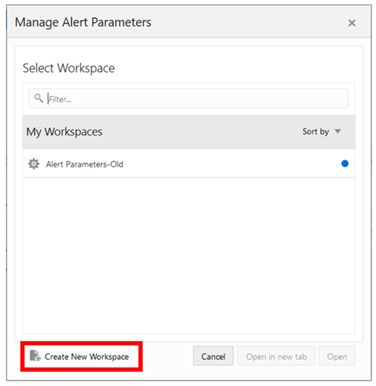Click the Open button

coord(337,356)
